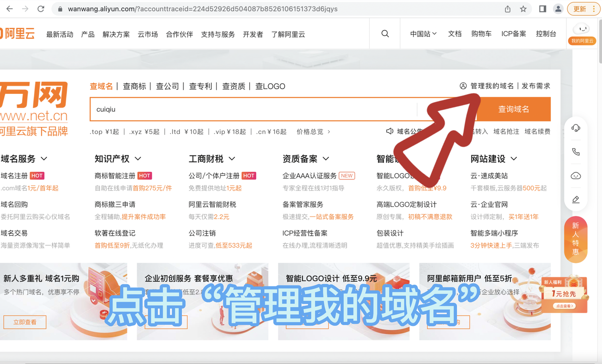Open the 解决方案 menu item

(x=116, y=34)
